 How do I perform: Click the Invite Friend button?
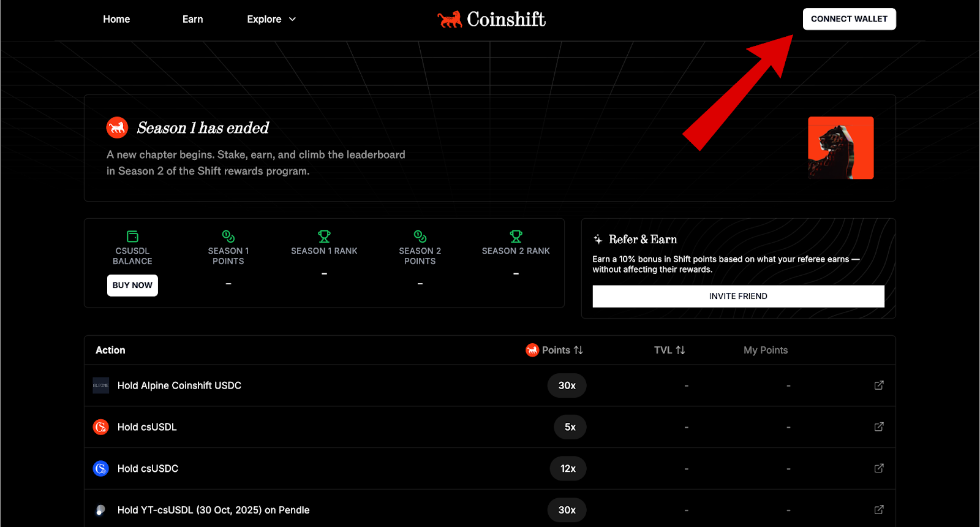[738, 297]
